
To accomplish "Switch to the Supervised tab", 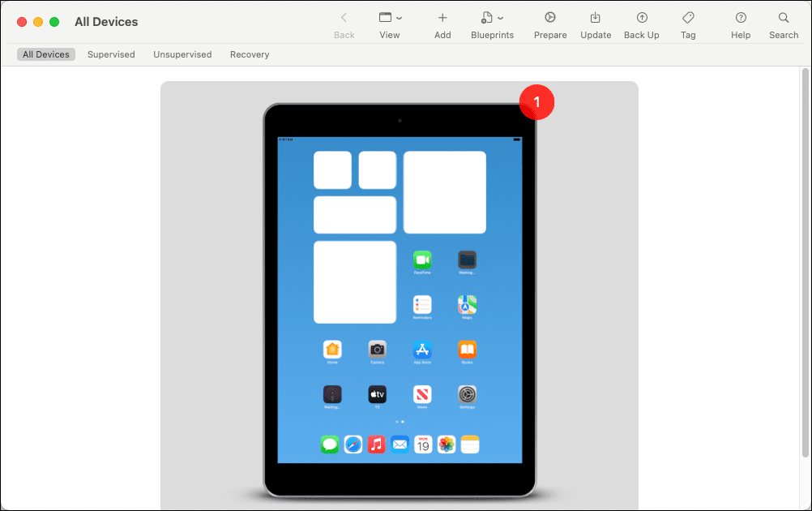I will (x=111, y=54).
